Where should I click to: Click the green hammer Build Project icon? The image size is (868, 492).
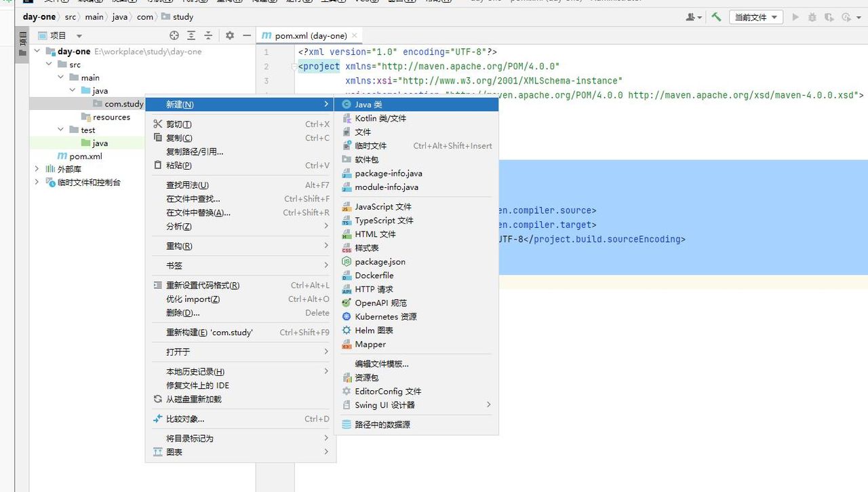point(716,17)
